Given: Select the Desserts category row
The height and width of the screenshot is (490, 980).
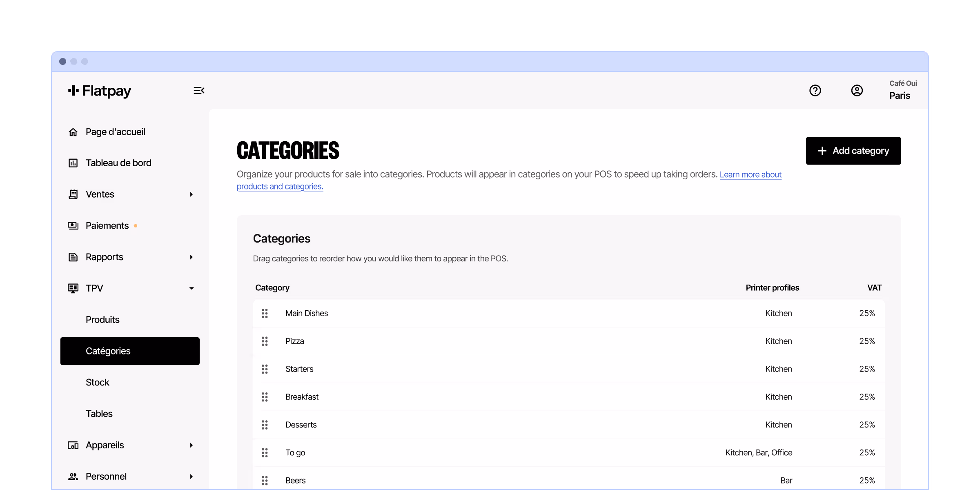Looking at the screenshot, I should pyautogui.click(x=301, y=425).
